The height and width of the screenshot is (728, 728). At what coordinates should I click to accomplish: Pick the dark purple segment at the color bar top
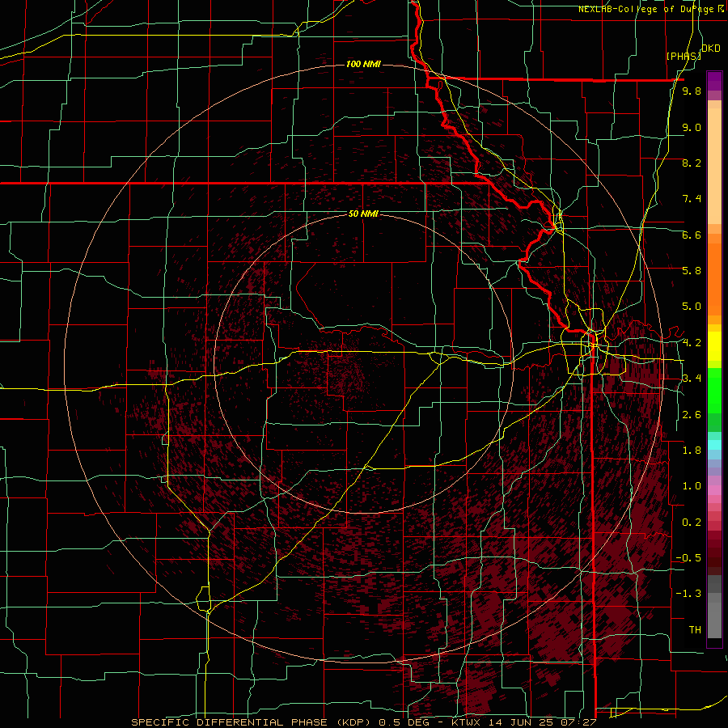714,81
